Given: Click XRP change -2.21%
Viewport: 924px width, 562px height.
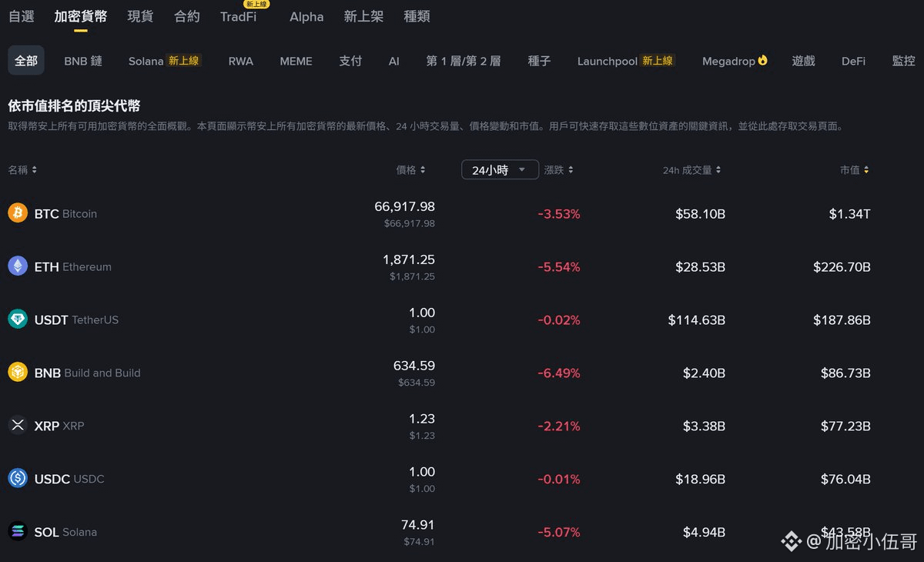Looking at the screenshot, I should tap(559, 427).
